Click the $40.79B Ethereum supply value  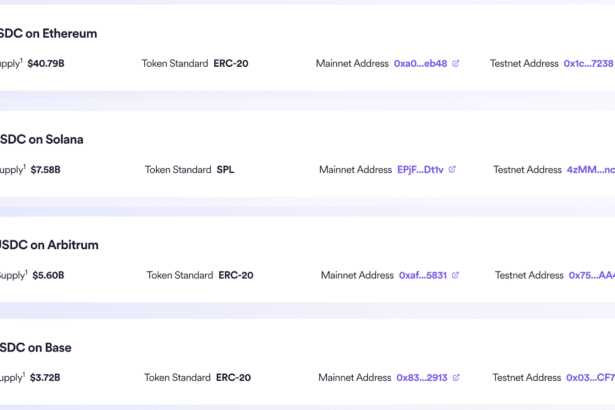(x=46, y=64)
